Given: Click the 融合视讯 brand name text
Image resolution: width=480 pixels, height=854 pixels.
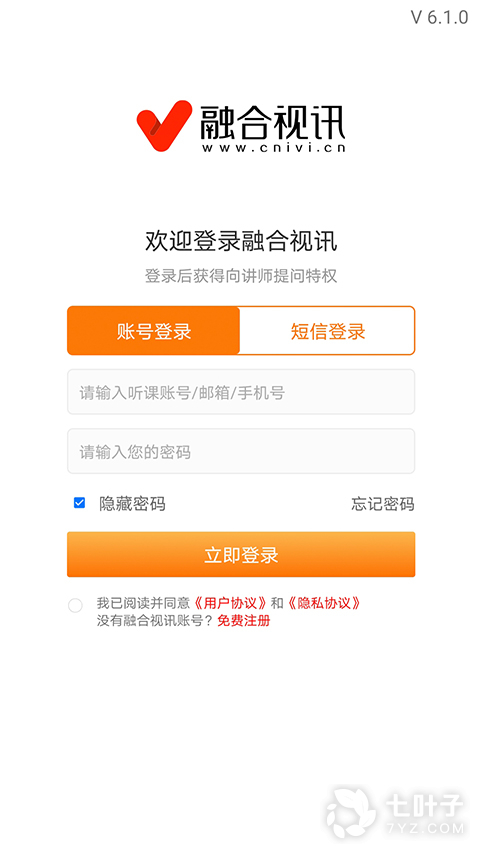Looking at the screenshot, I should (x=272, y=121).
